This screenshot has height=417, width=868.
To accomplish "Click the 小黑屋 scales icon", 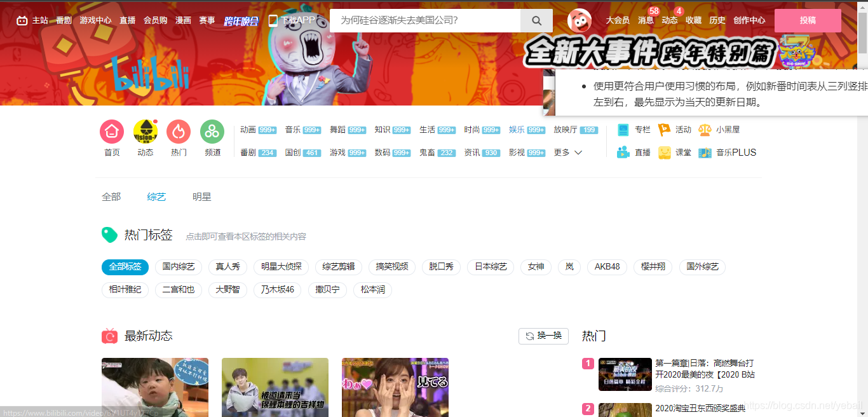I will coord(705,130).
